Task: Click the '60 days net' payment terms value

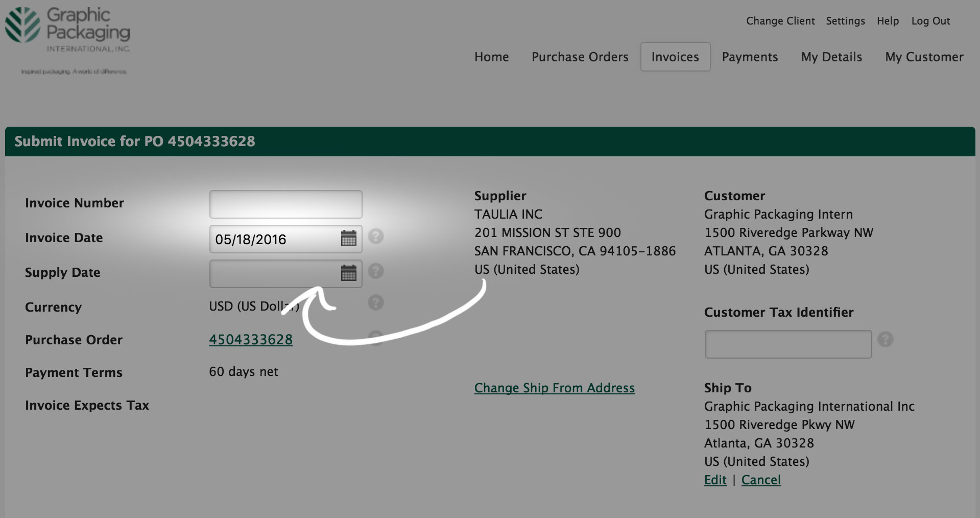Action: tap(244, 371)
